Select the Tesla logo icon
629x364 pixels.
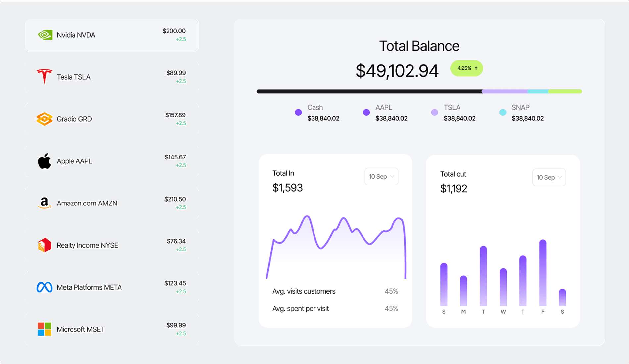point(44,77)
